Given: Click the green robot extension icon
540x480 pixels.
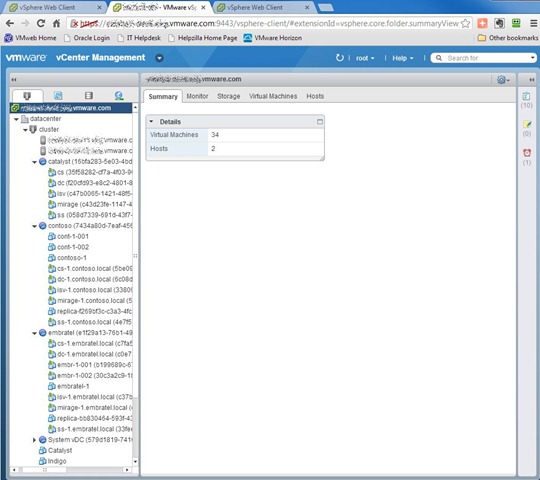Looking at the screenshot, I should 516,23.
